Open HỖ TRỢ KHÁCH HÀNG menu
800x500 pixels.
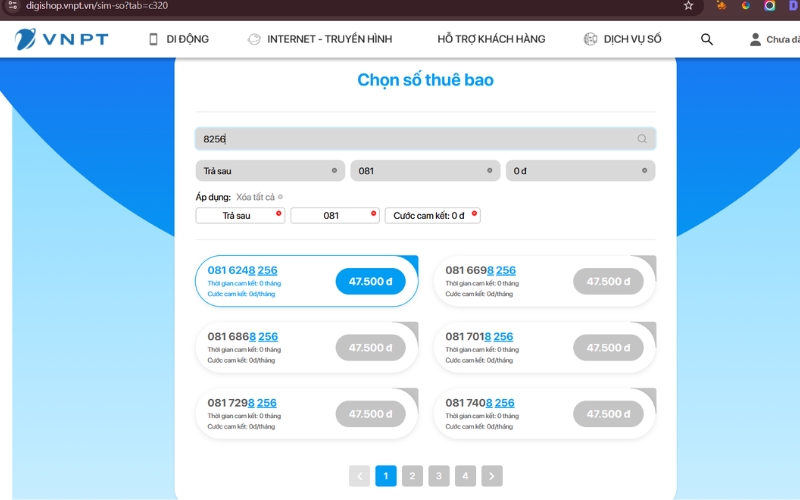click(491, 39)
